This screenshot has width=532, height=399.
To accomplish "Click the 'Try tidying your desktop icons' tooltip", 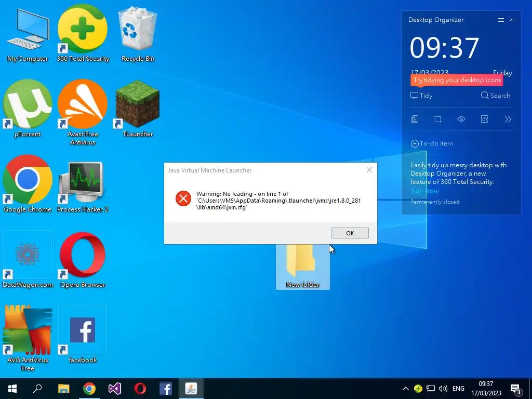I will (x=457, y=80).
